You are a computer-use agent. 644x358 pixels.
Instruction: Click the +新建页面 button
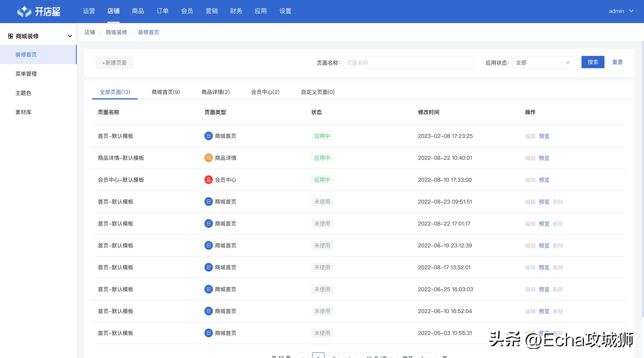click(x=114, y=63)
